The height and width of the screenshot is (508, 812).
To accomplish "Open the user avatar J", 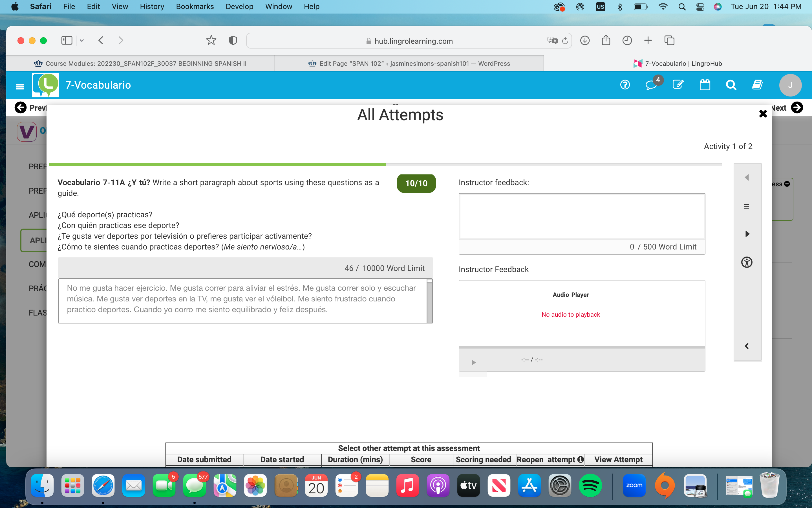I will (790, 85).
